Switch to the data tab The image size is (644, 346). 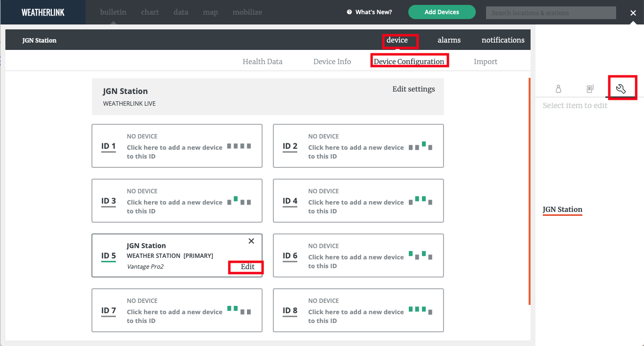pyautogui.click(x=180, y=12)
